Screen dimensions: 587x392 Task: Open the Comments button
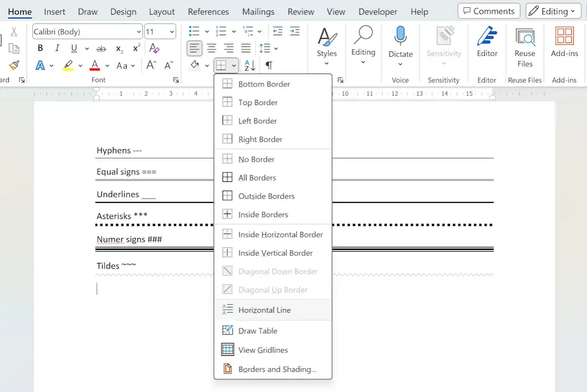coord(489,11)
